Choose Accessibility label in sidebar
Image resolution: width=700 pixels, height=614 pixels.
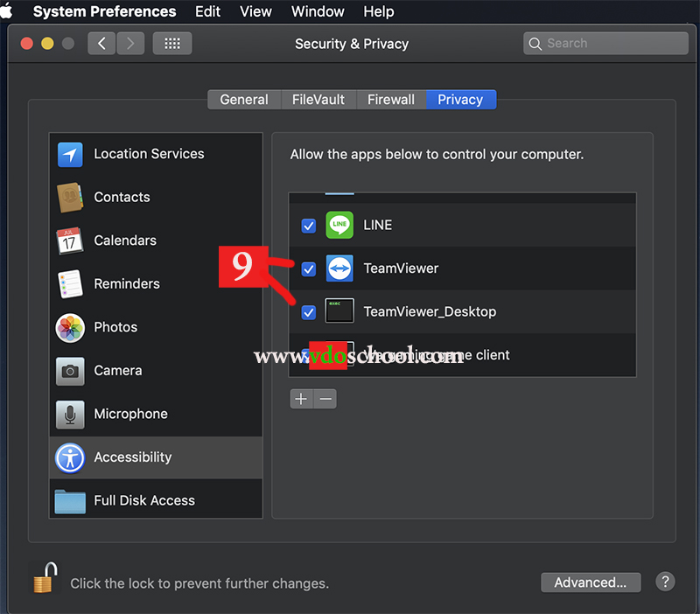(x=133, y=457)
